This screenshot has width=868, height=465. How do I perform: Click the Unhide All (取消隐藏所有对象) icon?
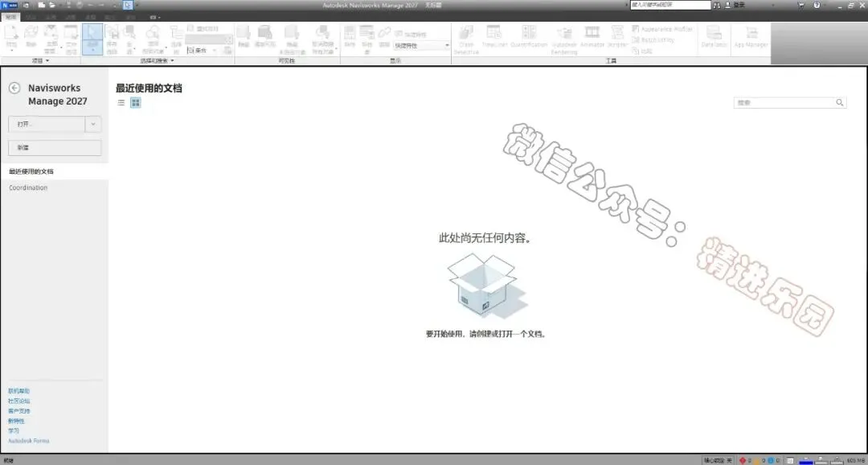[323, 39]
